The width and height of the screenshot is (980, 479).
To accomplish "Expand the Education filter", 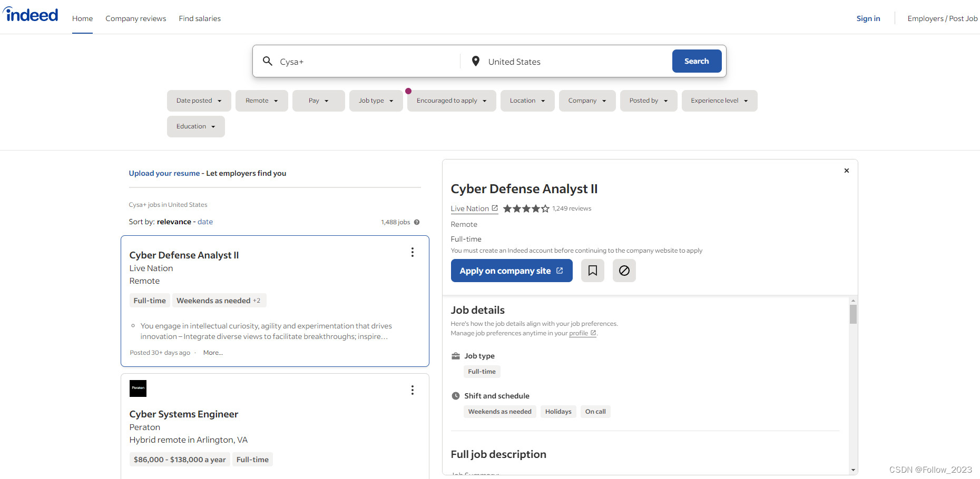I will coord(196,126).
